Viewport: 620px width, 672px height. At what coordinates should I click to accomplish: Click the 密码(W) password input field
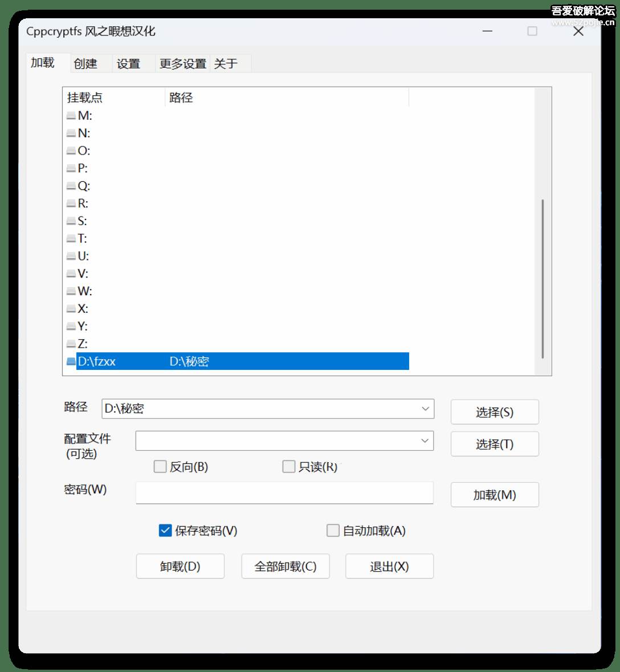[284, 493]
